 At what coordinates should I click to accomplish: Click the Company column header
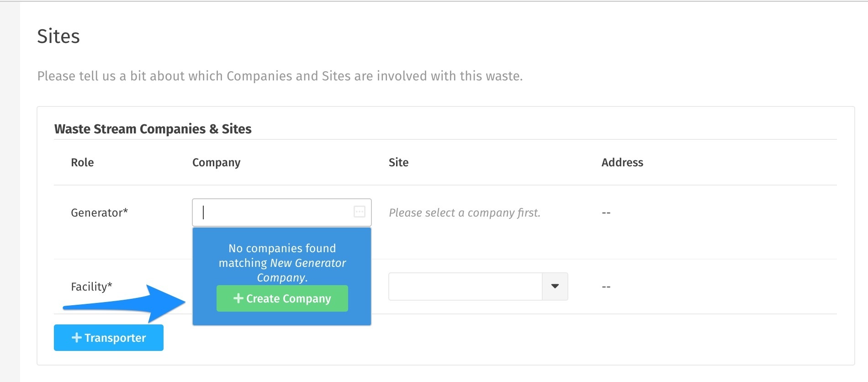pyautogui.click(x=216, y=163)
